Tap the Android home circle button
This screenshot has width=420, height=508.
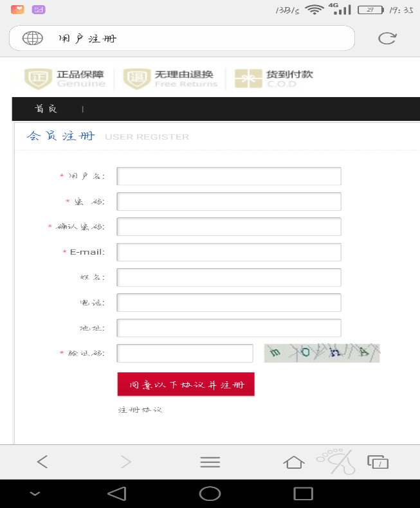coord(210,494)
